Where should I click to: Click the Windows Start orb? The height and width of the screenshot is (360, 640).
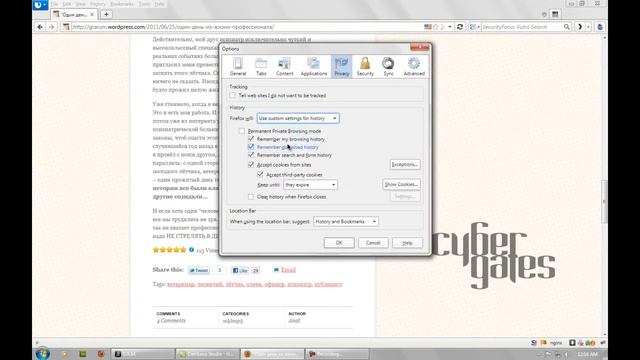(x=42, y=353)
